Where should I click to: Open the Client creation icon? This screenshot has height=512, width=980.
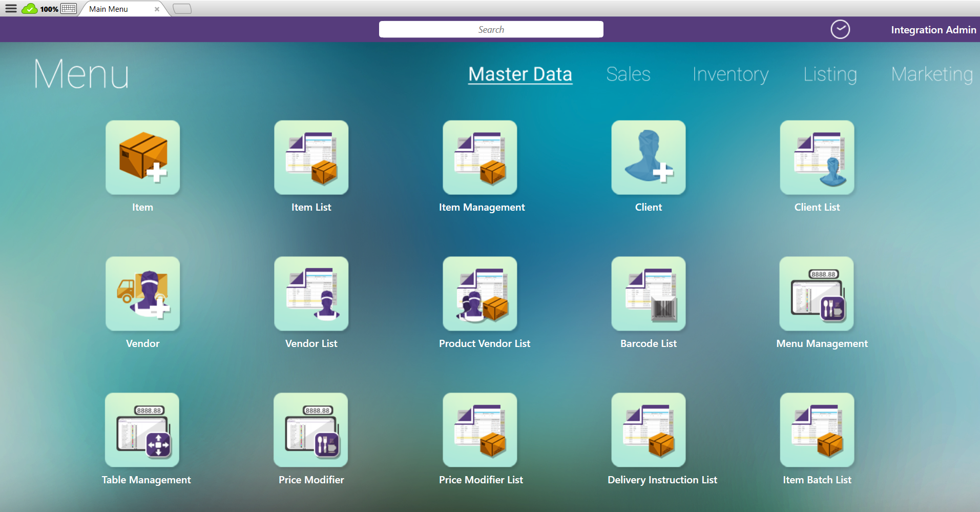[x=649, y=157]
